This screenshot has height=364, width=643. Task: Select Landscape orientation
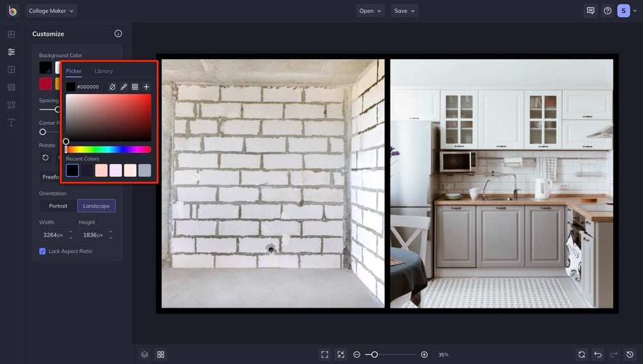click(x=96, y=206)
